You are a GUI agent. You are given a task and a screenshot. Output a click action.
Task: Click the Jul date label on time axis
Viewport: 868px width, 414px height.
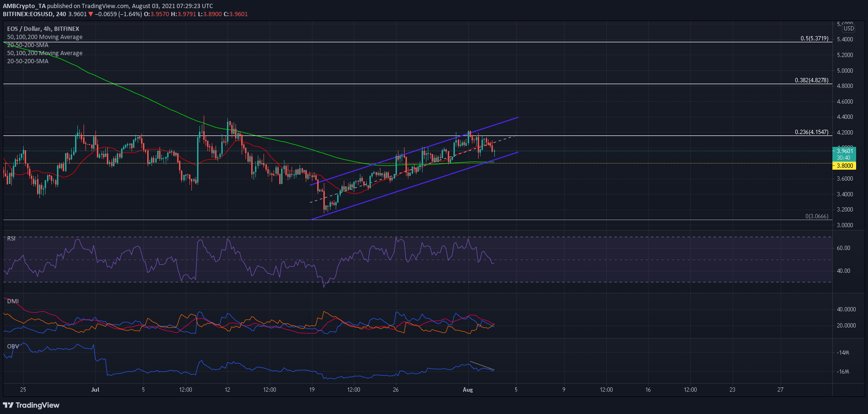[95, 390]
